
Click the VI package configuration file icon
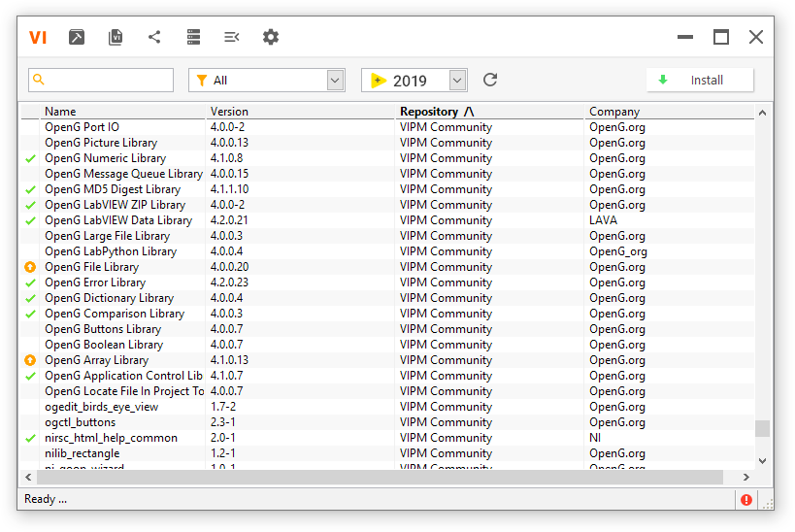(x=116, y=38)
